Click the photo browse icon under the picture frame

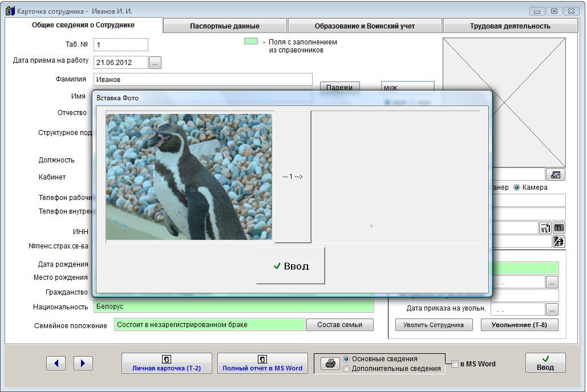click(x=554, y=174)
